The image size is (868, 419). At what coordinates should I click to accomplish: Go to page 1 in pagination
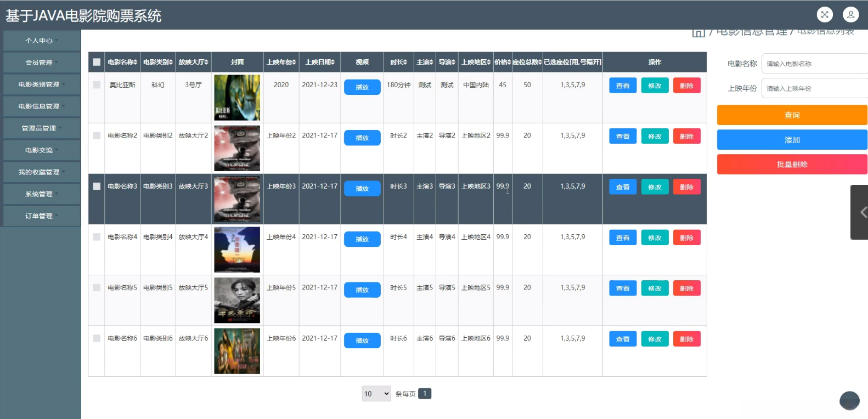(425, 393)
